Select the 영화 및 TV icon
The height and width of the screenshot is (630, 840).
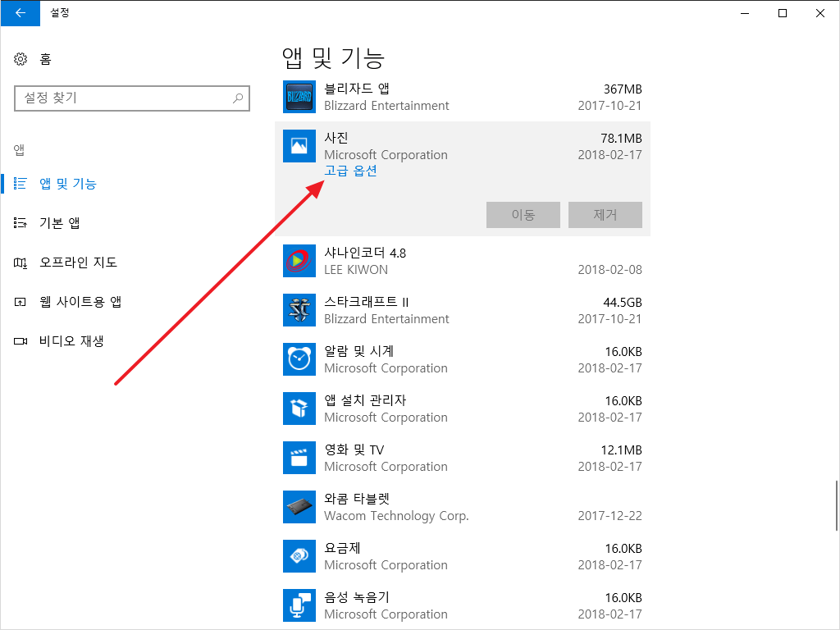(299, 458)
